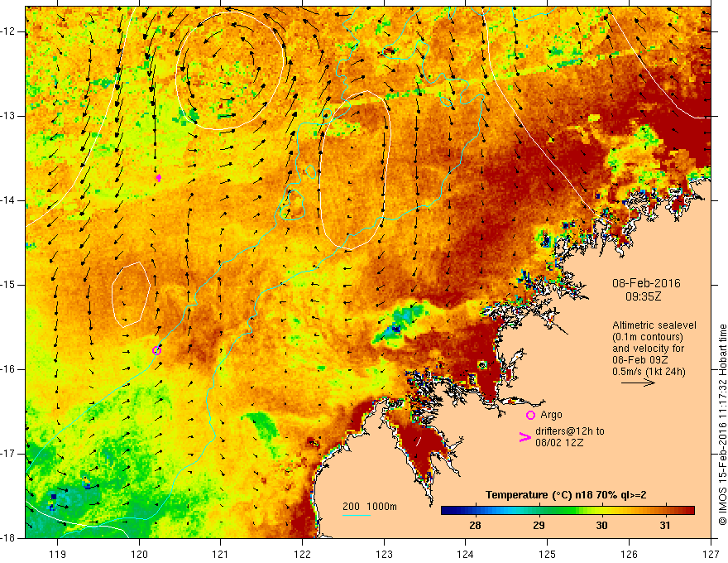Click the latitude label -18

(8, 538)
